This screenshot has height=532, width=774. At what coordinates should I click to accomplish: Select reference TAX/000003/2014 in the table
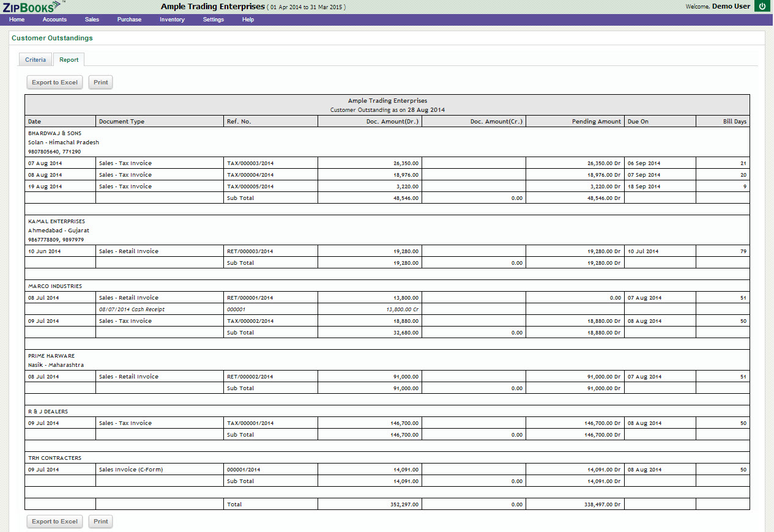point(250,164)
